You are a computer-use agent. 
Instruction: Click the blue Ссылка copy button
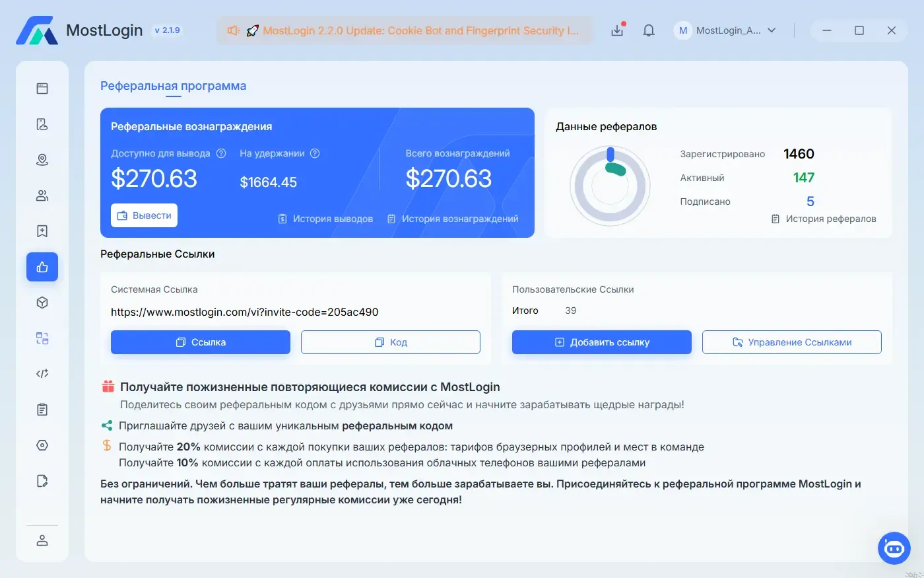[x=201, y=342]
